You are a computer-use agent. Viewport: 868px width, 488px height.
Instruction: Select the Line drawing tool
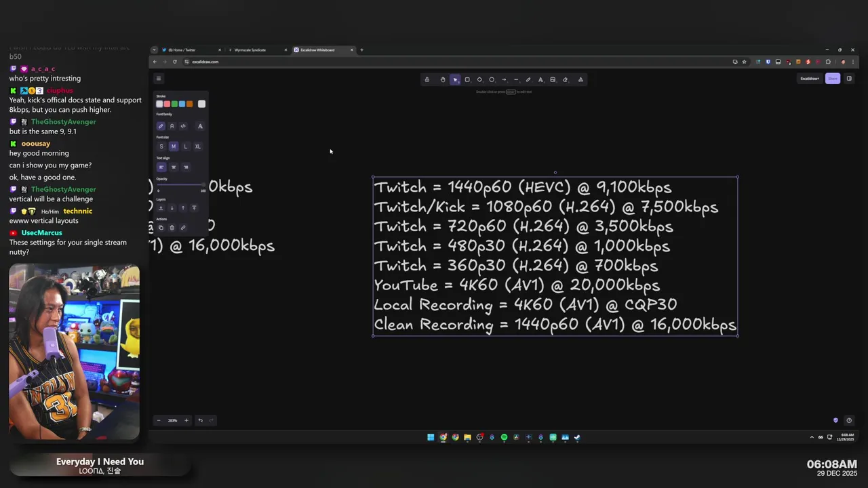516,79
